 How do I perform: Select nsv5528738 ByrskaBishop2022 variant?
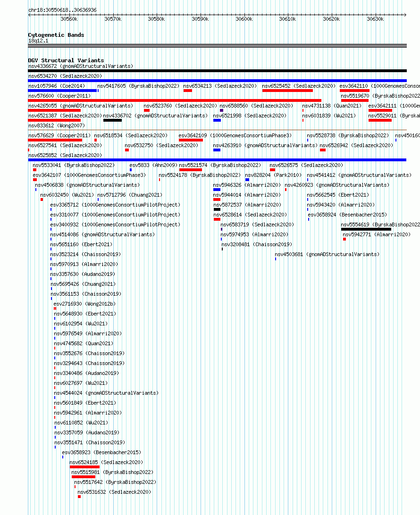(348, 135)
